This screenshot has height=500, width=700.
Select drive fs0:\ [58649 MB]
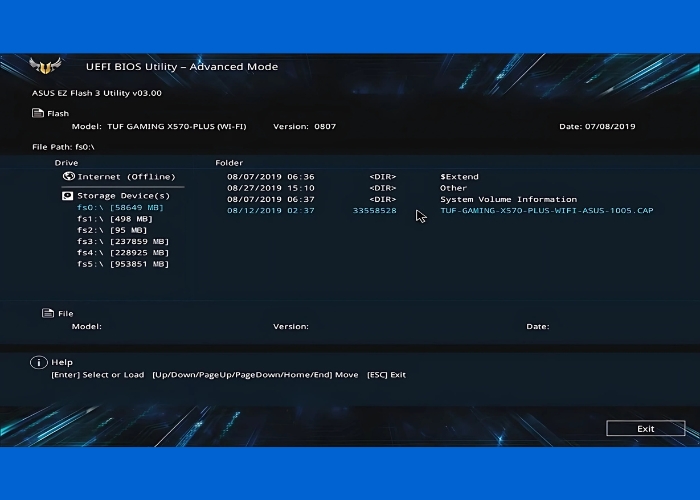pyautogui.click(x=120, y=208)
